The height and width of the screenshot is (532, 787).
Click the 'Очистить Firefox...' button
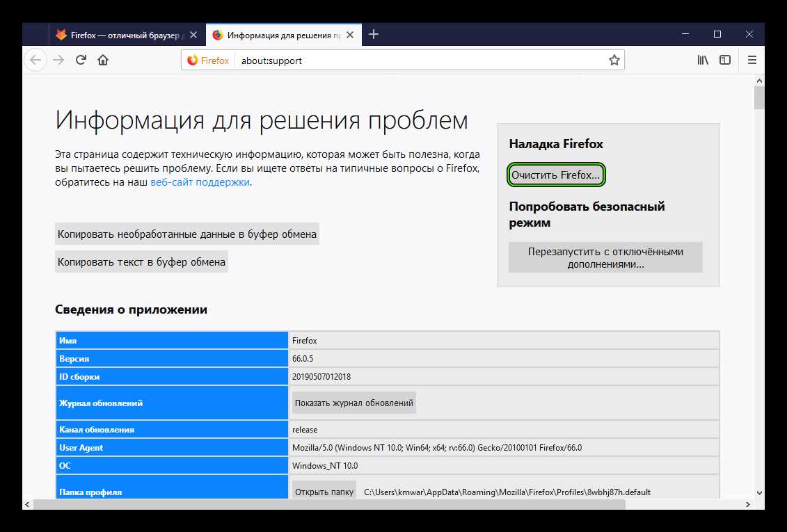[555, 175]
